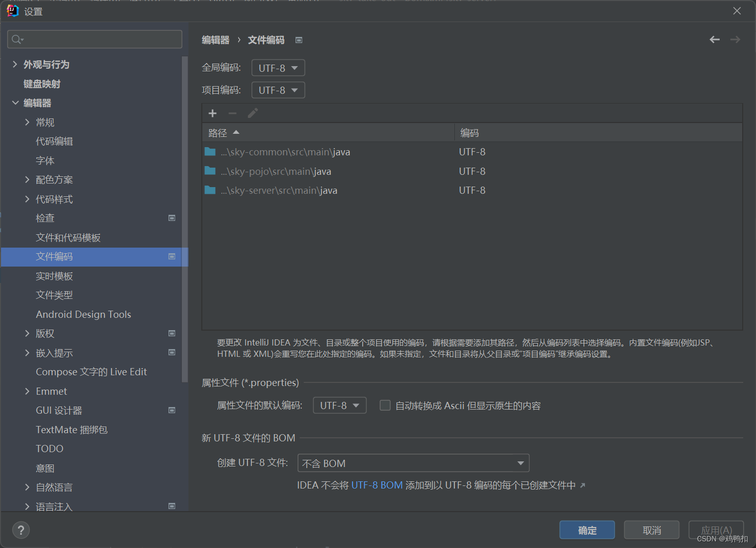The height and width of the screenshot is (548, 756).
Task: Open 属性文件的默认编码 dropdown
Action: pos(340,405)
